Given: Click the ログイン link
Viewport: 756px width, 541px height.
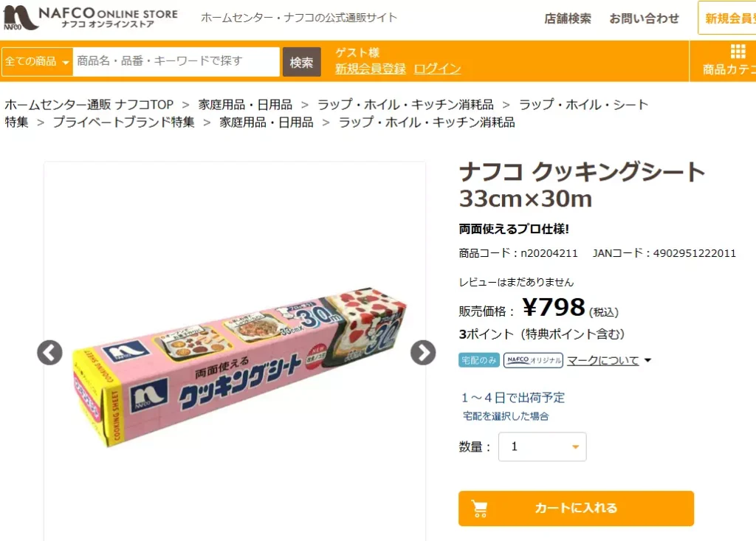Looking at the screenshot, I should point(437,69).
